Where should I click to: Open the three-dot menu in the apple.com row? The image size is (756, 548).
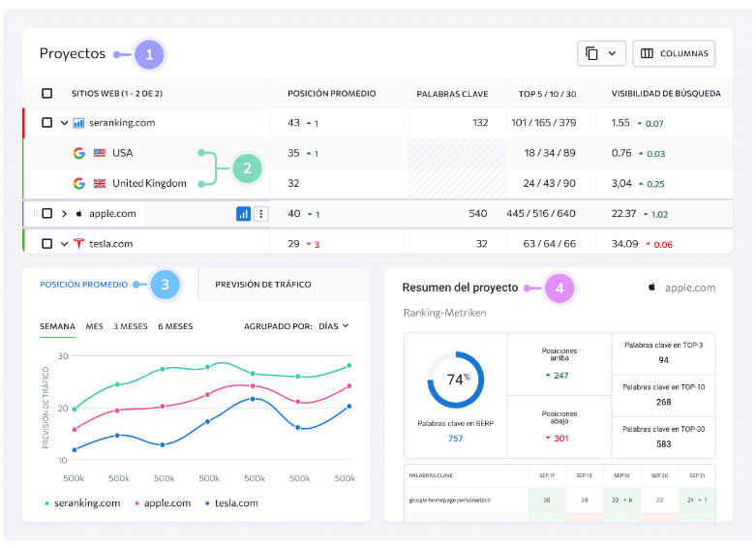(260, 214)
